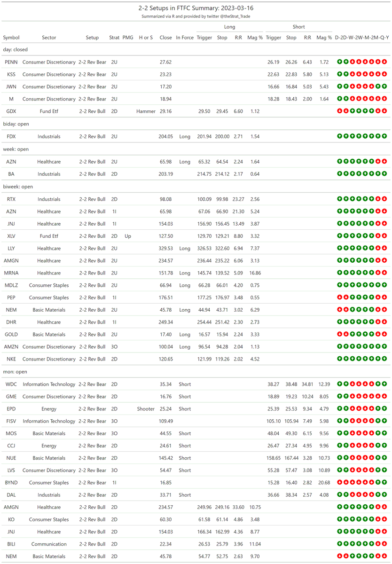Click 'Fund Etf' sector in GDX row
The width and height of the screenshot is (392, 564).
coord(49,111)
